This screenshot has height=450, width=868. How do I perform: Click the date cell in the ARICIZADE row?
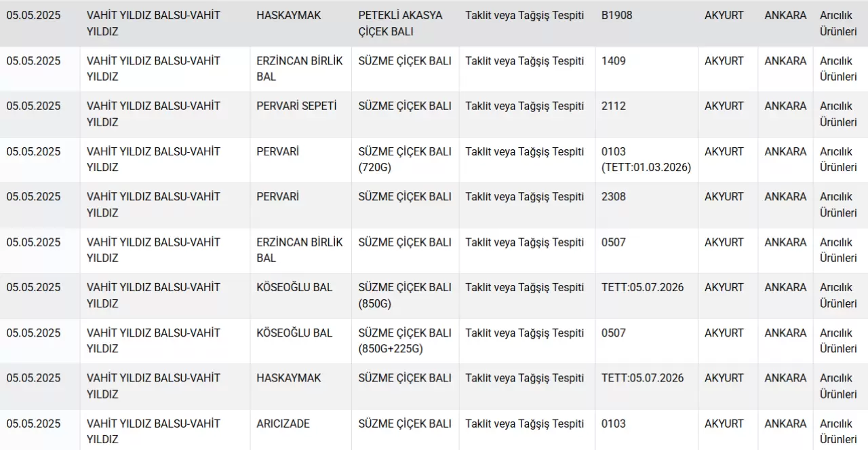coord(34,424)
